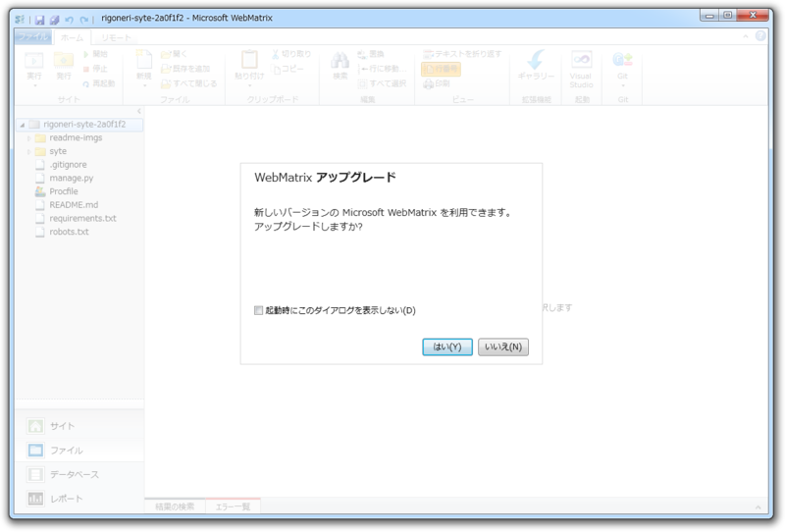This screenshot has height=532, width=785.
Task: Open the レポート workspace
Action: (x=79, y=499)
